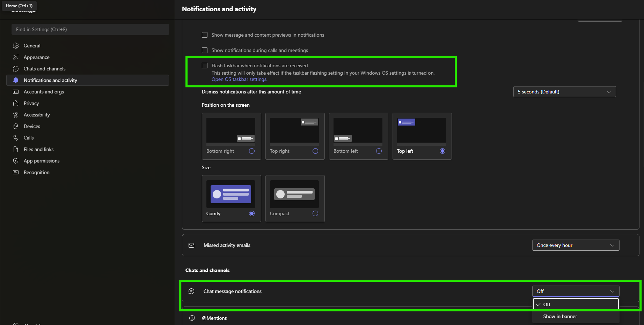Screen dimensions: 644x325
Task: Click the Privacy lock icon
Action: [x=16, y=103]
